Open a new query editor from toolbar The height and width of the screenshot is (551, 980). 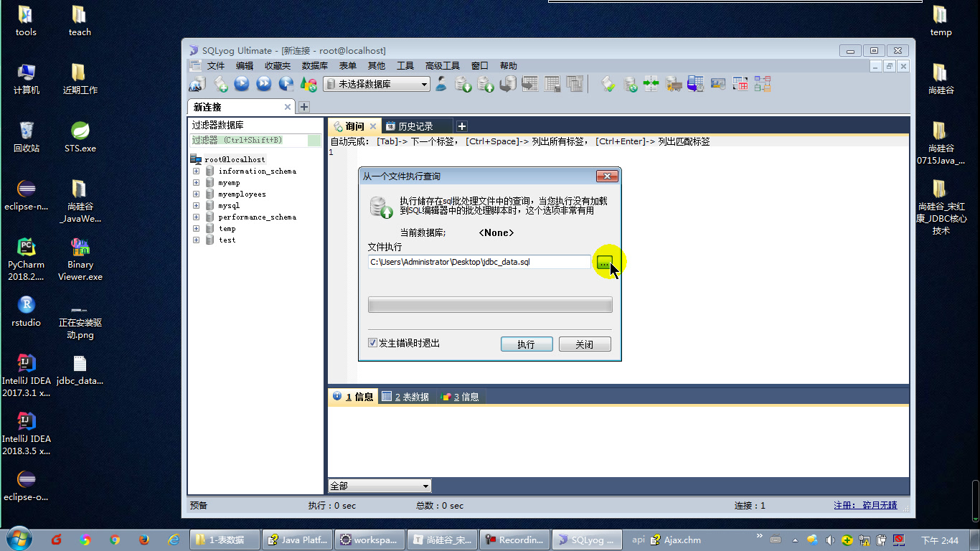click(x=221, y=84)
